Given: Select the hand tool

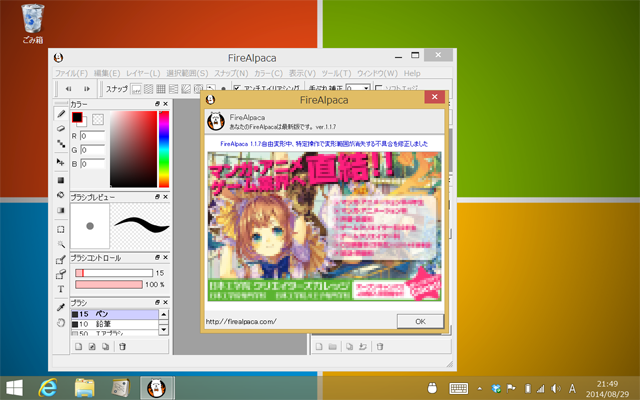Looking at the screenshot, I should point(61,323).
